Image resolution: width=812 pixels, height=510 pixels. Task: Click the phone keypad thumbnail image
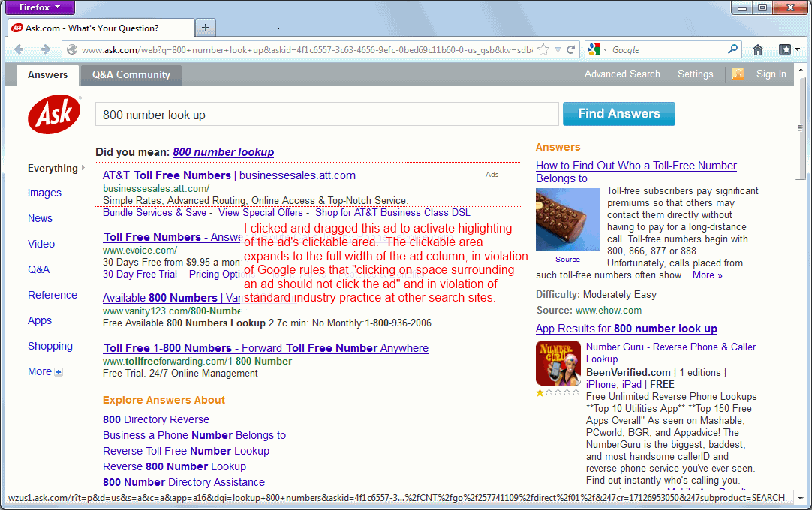pos(567,220)
